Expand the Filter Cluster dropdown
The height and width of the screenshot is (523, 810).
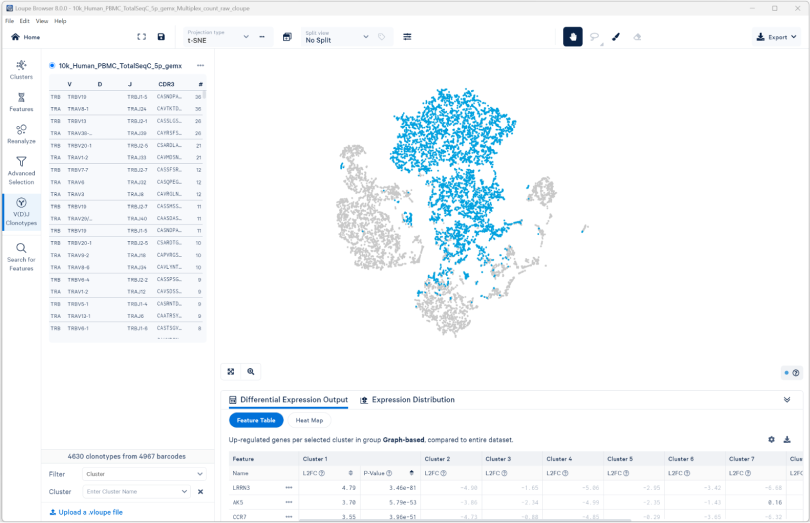point(145,474)
